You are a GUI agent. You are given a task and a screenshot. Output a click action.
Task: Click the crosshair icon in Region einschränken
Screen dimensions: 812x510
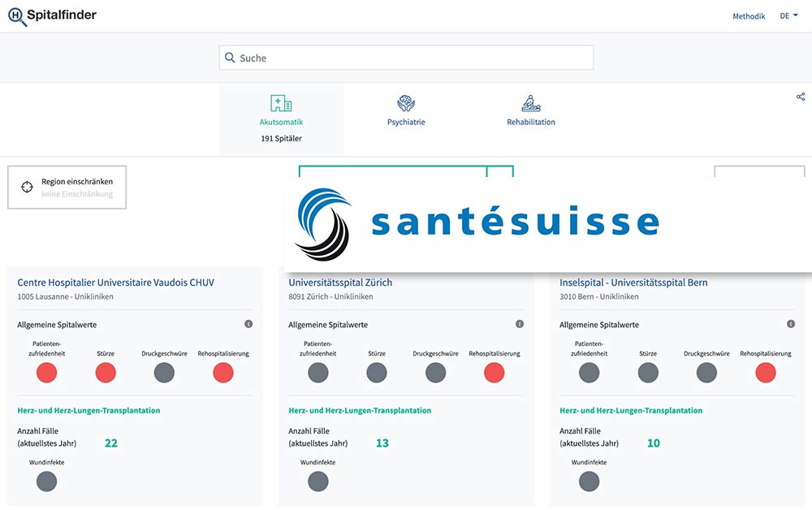tap(27, 187)
